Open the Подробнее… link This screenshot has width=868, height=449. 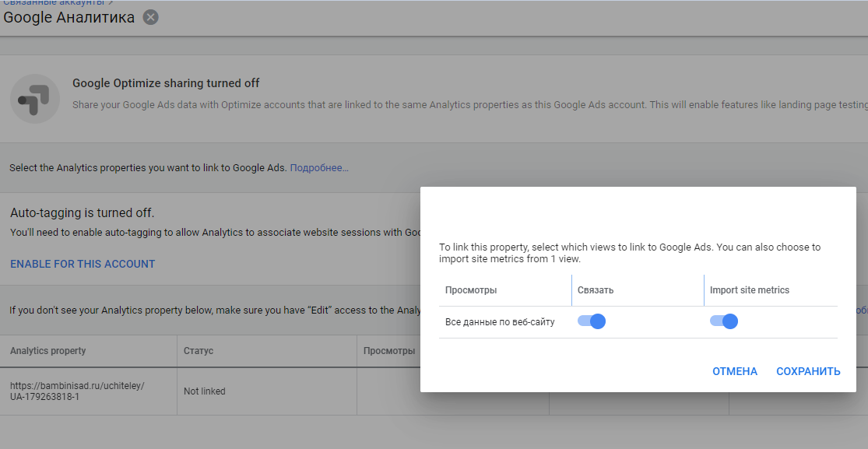click(x=319, y=168)
